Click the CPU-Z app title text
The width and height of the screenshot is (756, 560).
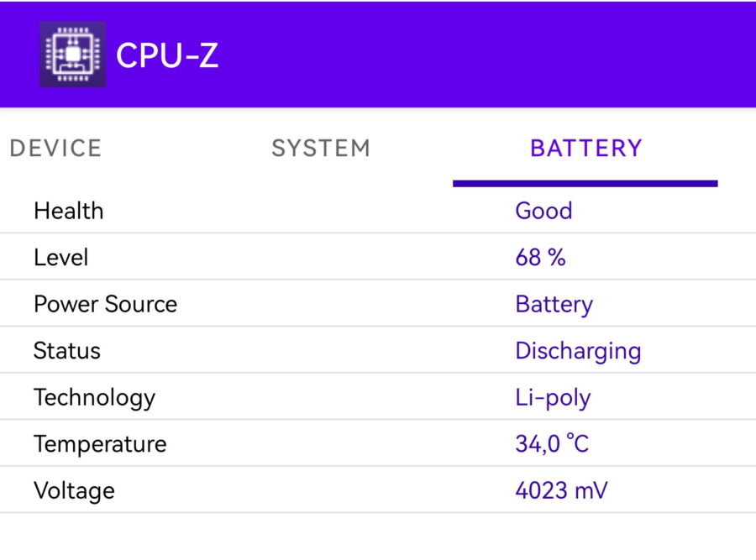click(x=167, y=55)
